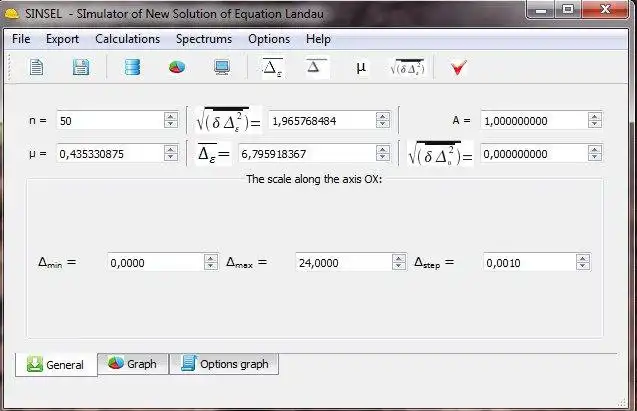
Task: Click the pie chart toolbar icon
Action: [x=177, y=67]
